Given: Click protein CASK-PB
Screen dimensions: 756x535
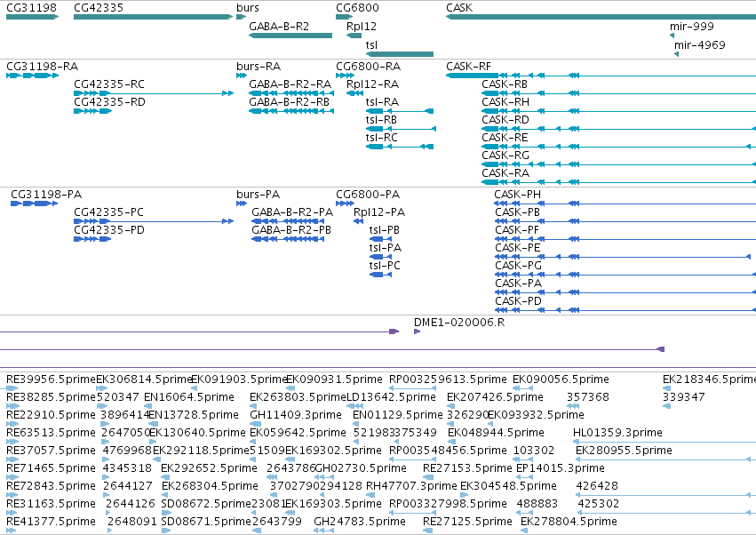Looking at the screenshot, I should click(517, 212).
